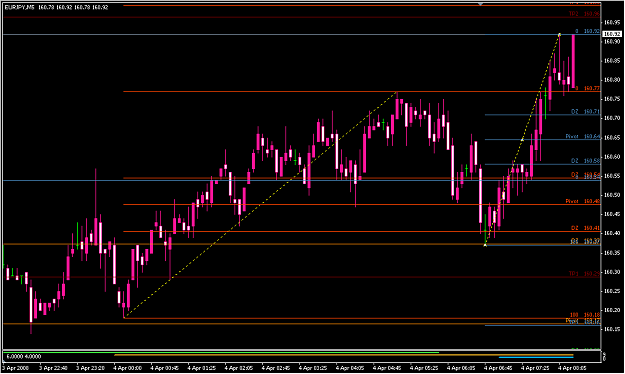Click the TP1 160.29 level label
This screenshot has height=374, width=625.
coord(584,274)
